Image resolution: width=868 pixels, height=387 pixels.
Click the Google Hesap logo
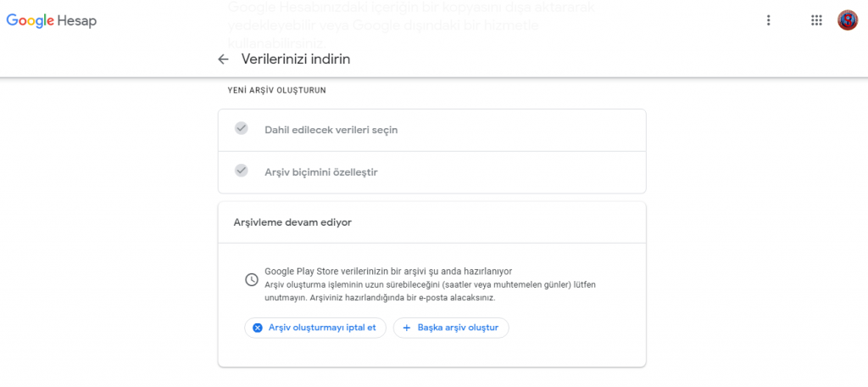click(x=52, y=21)
